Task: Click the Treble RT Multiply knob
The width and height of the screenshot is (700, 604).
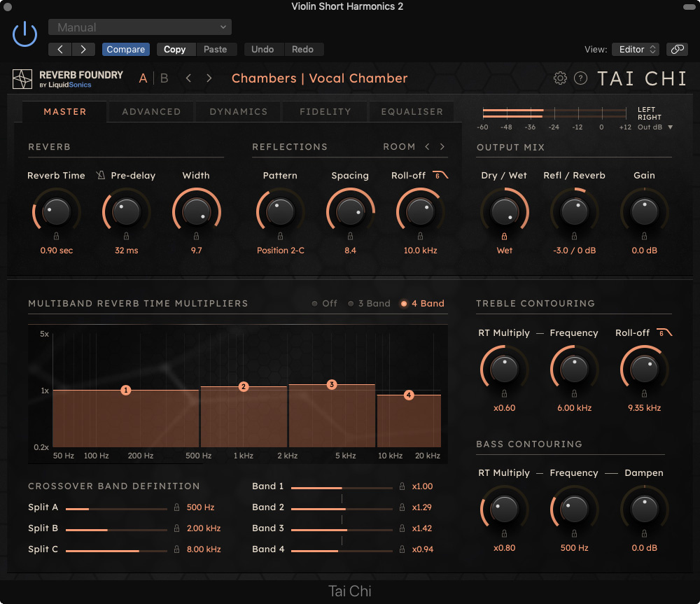Action: click(x=505, y=369)
